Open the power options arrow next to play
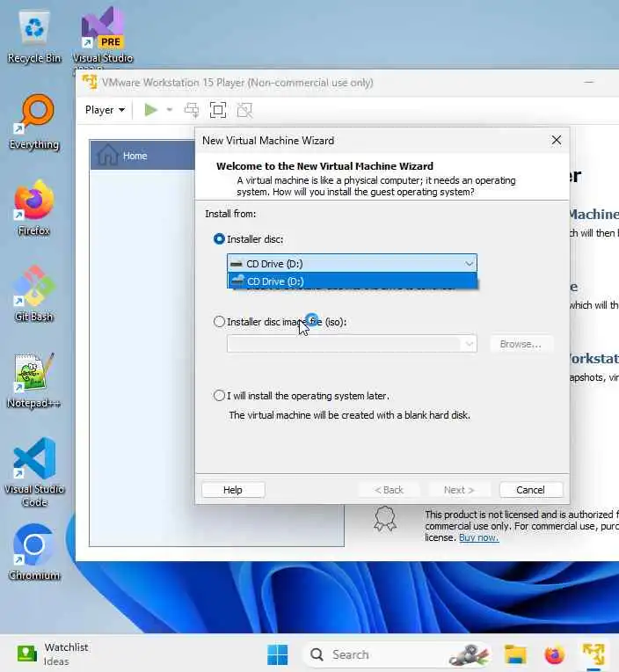The height and width of the screenshot is (672, 619). pyautogui.click(x=169, y=110)
